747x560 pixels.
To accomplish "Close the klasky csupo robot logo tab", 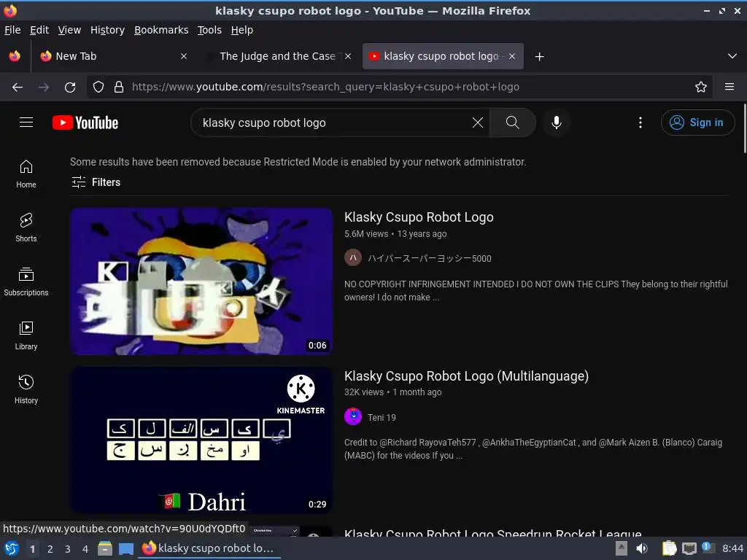I will tap(511, 56).
